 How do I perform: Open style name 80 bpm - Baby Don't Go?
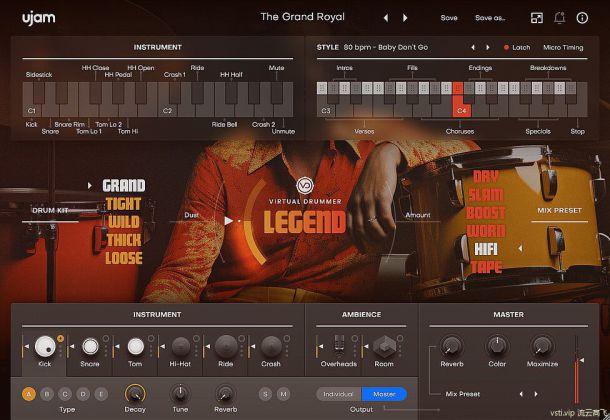(386, 47)
